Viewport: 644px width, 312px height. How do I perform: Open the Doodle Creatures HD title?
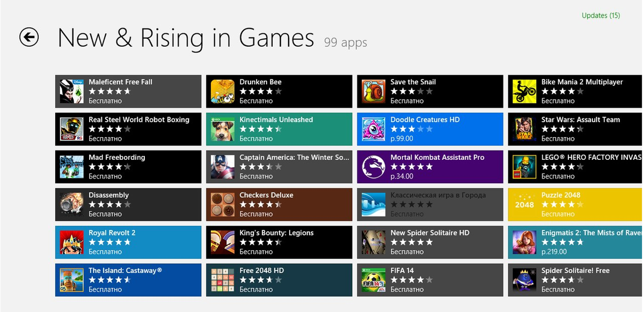click(x=425, y=120)
